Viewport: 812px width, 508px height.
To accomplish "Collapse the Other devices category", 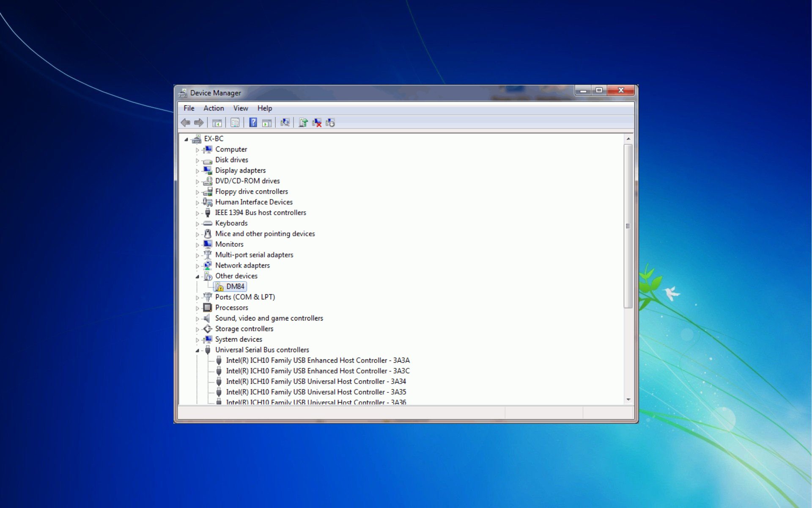I will coord(197,276).
